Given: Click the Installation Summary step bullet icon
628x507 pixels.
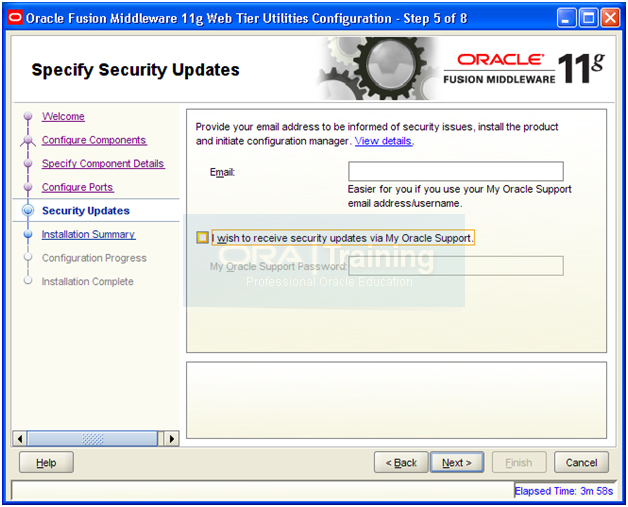Looking at the screenshot, I should click(x=28, y=234).
